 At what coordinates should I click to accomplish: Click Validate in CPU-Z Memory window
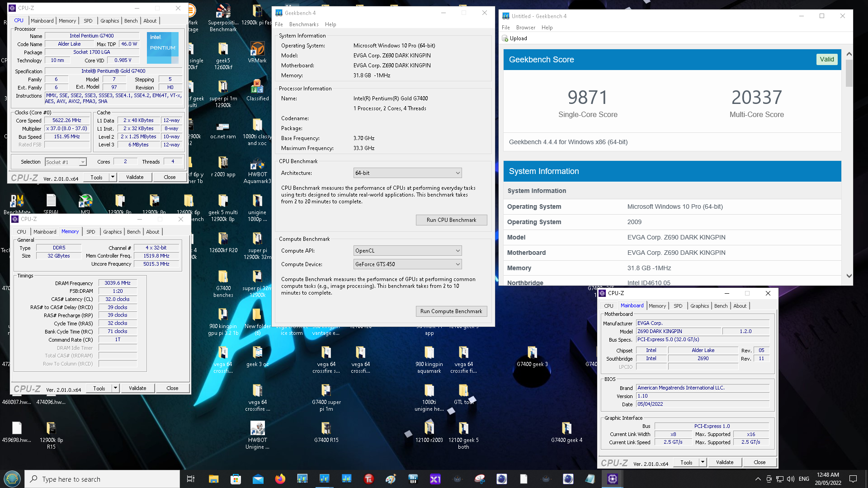click(x=137, y=388)
